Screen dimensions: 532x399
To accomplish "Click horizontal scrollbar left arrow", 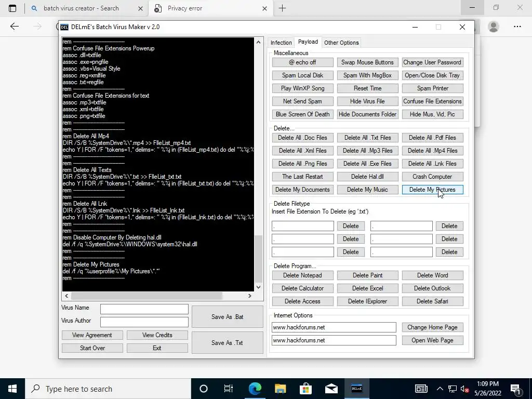I will (x=66, y=296).
